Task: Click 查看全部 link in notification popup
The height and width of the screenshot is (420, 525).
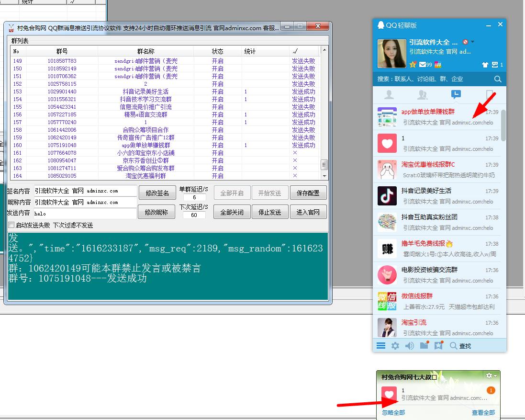Action: coord(483,412)
